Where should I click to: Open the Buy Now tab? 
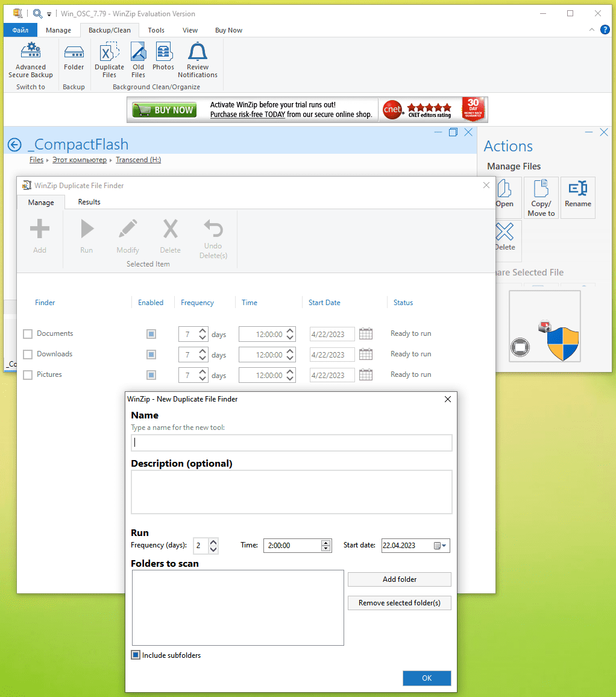tap(228, 30)
